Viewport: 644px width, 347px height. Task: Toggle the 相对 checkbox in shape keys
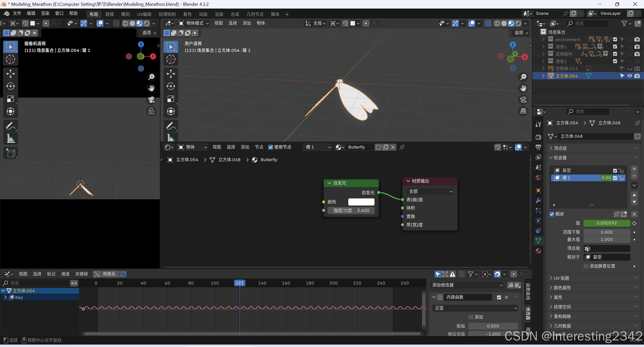click(x=552, y=214)
